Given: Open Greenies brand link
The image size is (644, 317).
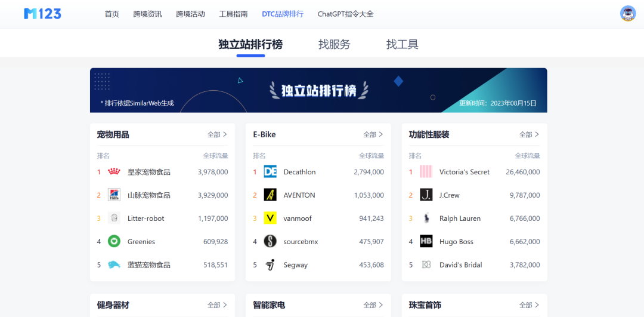Looking at the screenshot, I should (x=141, y=242).
